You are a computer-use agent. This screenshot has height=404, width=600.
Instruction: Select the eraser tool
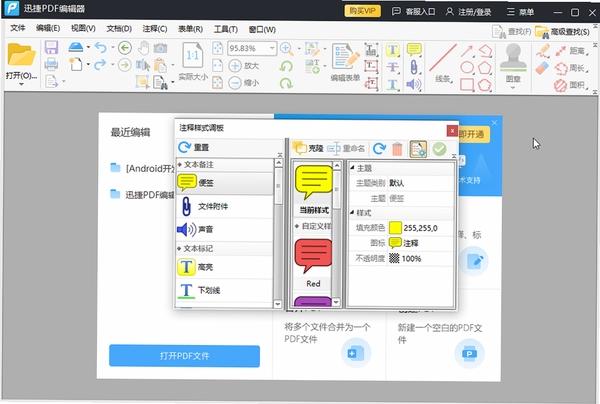[543, 69]
